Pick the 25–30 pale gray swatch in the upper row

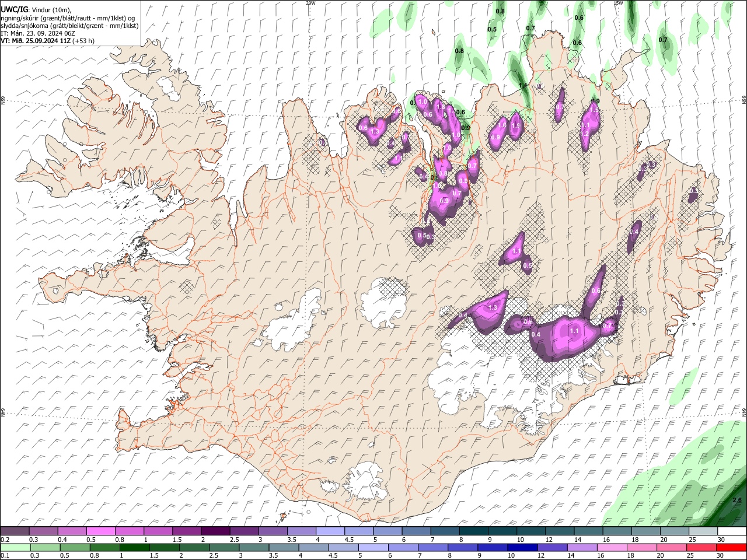pos(703,531)
